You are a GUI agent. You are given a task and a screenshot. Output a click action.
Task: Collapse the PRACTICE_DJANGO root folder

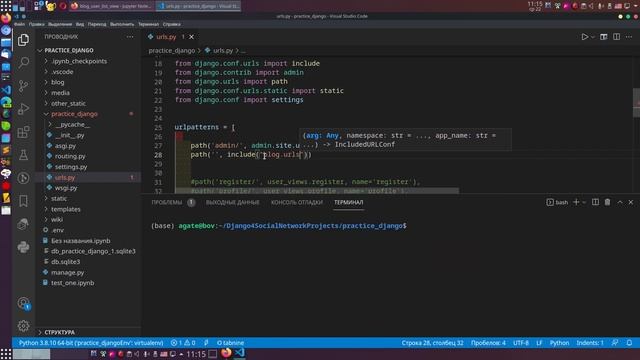(69, 50)
